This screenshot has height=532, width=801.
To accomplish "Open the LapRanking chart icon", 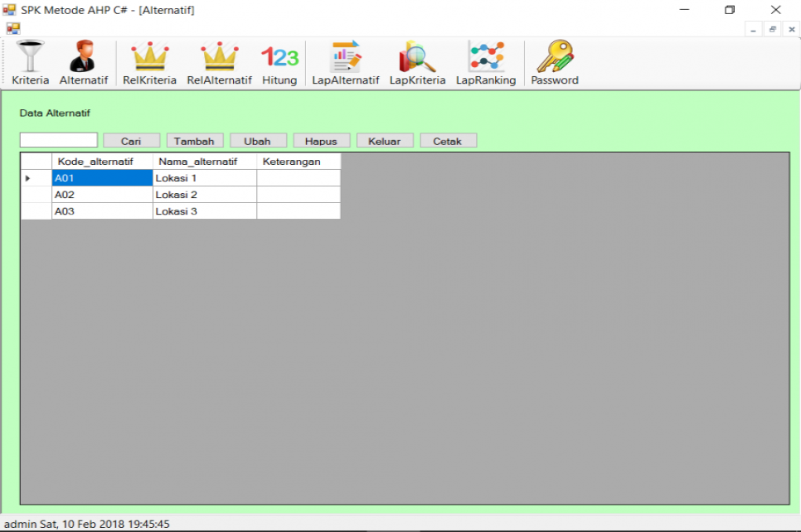I will 486,63.
